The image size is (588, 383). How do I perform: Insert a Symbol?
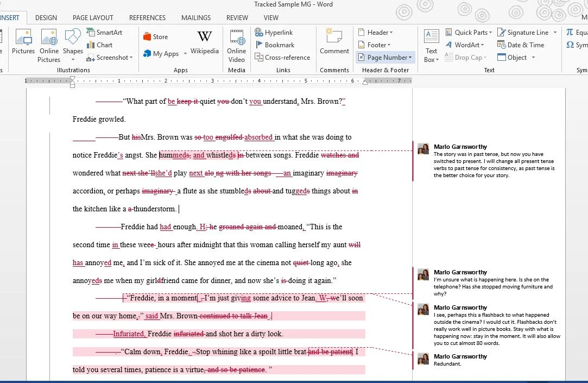tap(577, 45)
